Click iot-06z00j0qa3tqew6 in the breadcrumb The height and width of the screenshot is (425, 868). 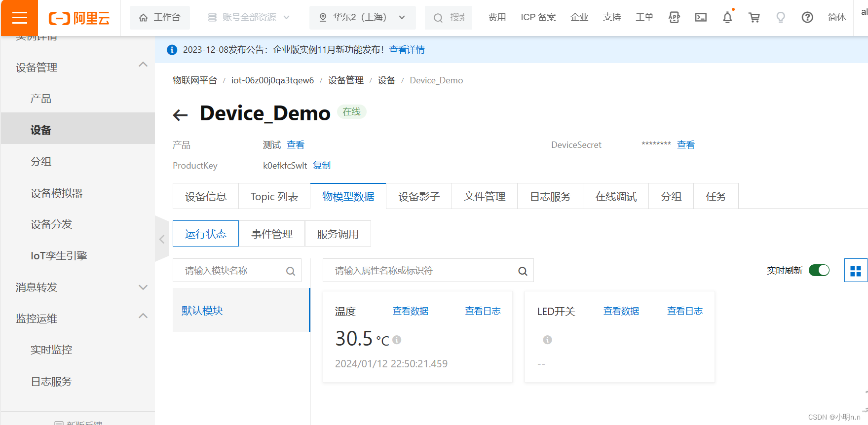click(272, 80)
